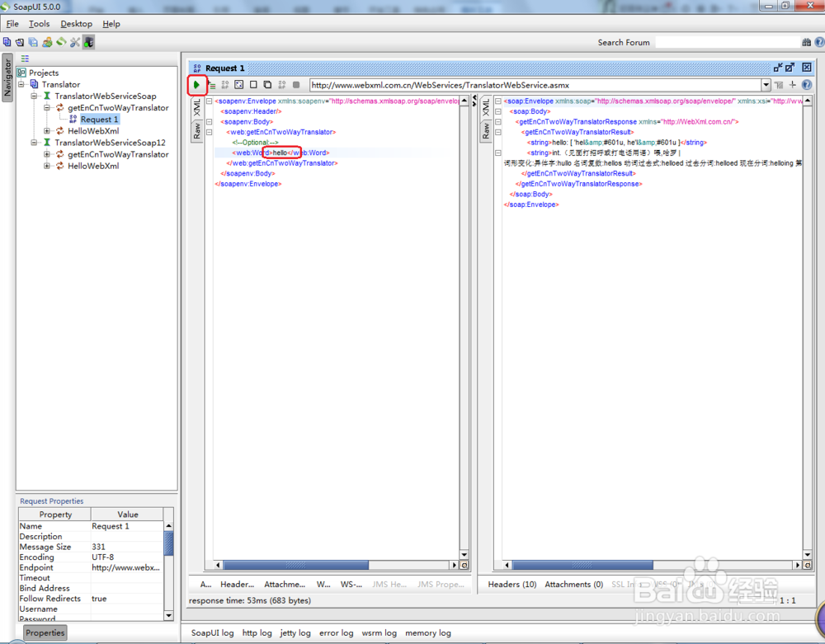The height and width of the screenshot is (644, 825).
Task: Open the request Attachme... tab
Action: (x=285, y=584)
